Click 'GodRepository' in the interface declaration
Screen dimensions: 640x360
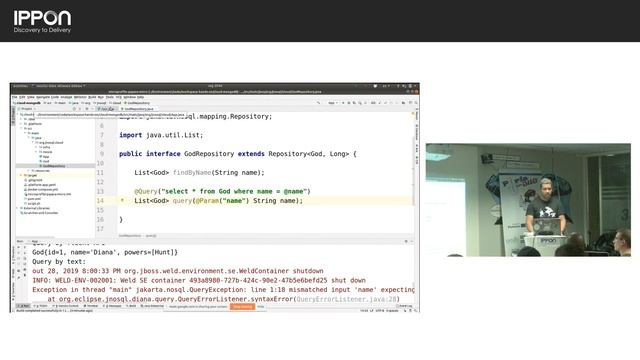[x=209, y=154]
